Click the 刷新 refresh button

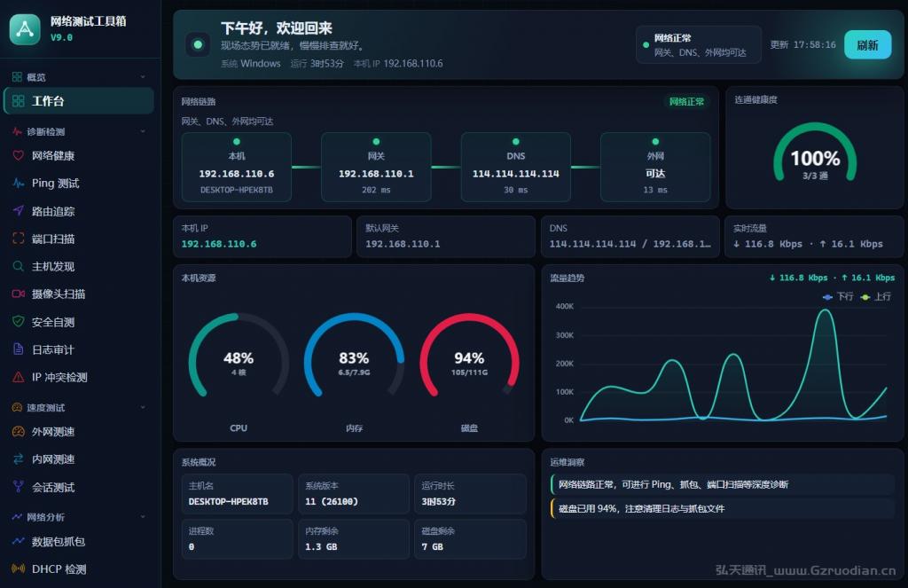[x=867, y=44]
